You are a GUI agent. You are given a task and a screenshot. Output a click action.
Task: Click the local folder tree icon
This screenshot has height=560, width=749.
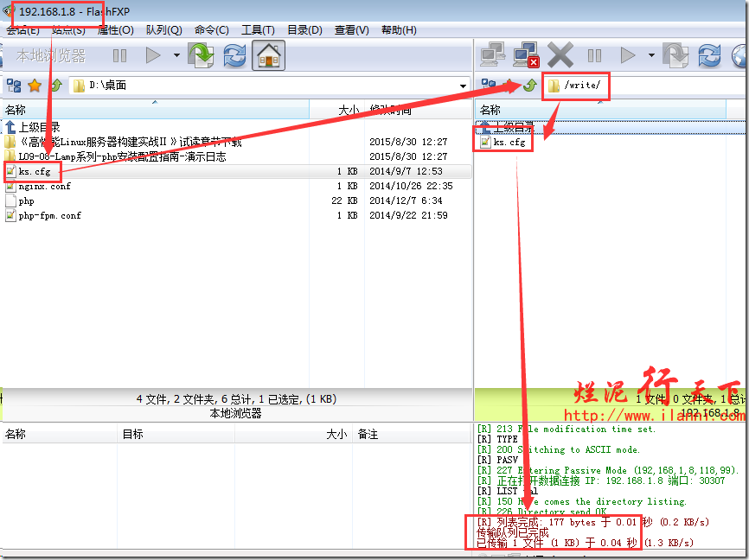tap(14, 86)
